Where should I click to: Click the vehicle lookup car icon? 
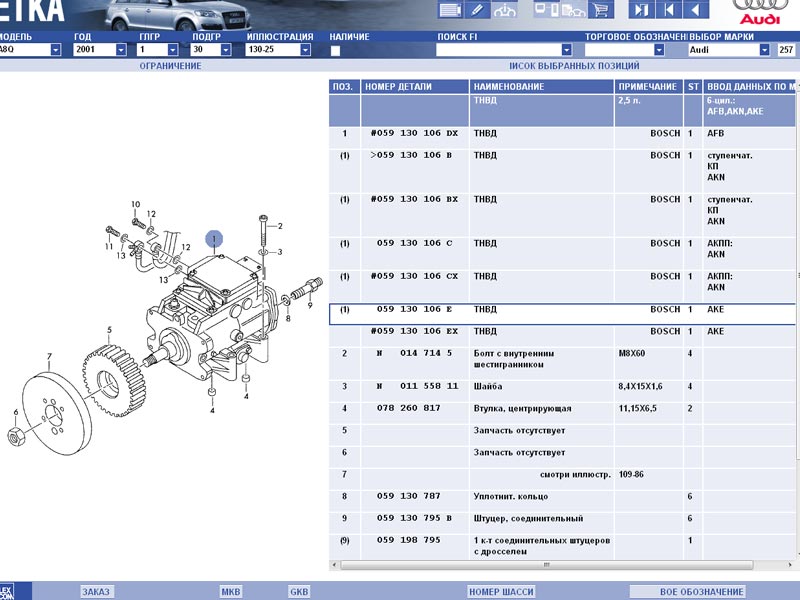506,11
